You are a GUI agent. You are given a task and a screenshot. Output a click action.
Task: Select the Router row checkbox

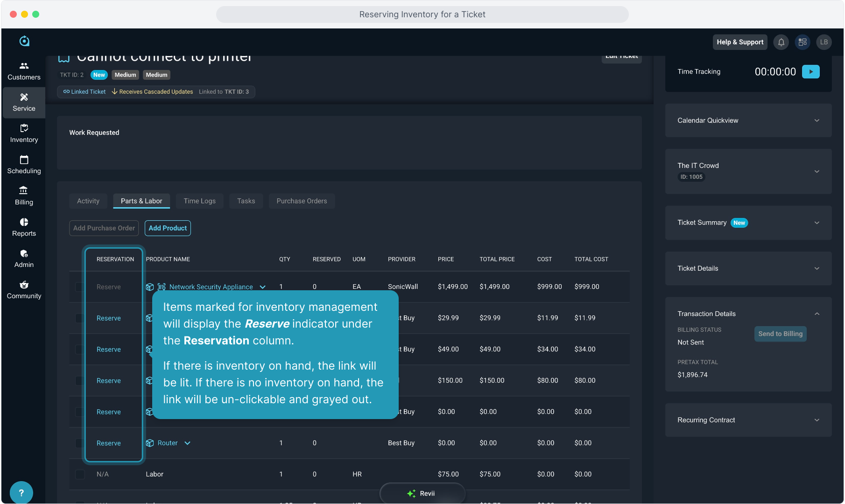point(79,443)
